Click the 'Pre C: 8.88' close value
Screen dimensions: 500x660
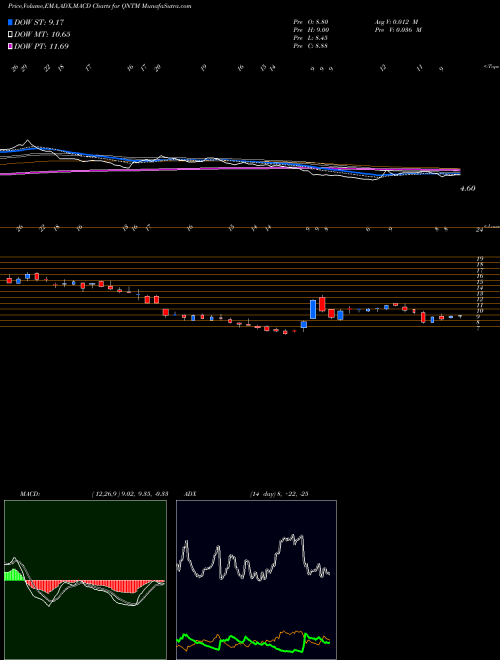pos(311,46)
